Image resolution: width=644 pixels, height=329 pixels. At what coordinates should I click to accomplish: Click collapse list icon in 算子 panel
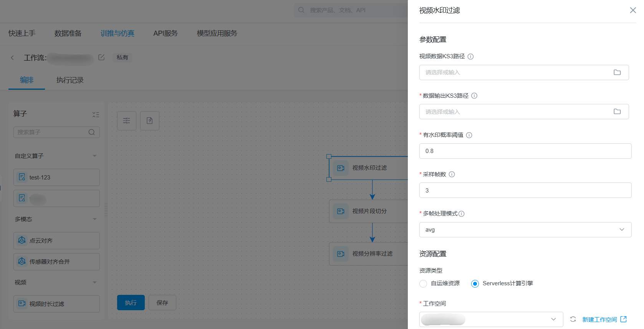(96, 114)
